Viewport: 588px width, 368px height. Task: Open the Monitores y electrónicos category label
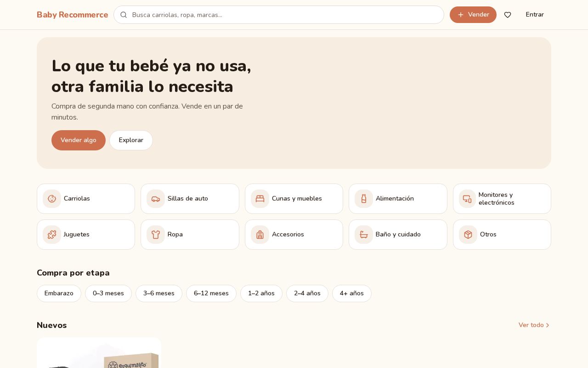[x=497, y=199]
